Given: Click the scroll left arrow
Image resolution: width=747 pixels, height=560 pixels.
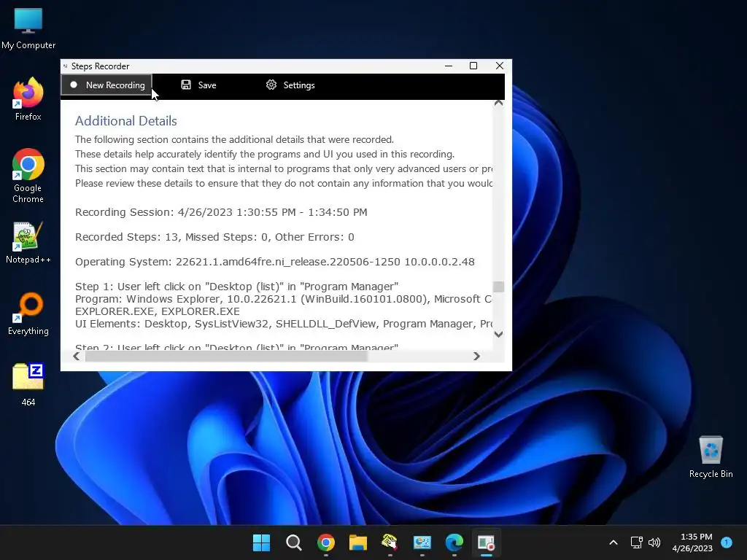Looking at the screenshot, I should (77, 356).
